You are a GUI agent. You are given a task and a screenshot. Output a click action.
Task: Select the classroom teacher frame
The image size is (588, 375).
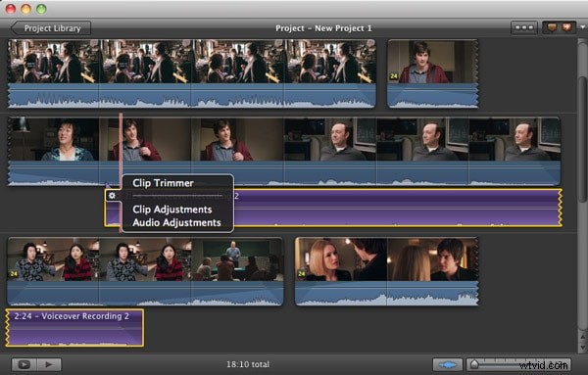point(237,259)
